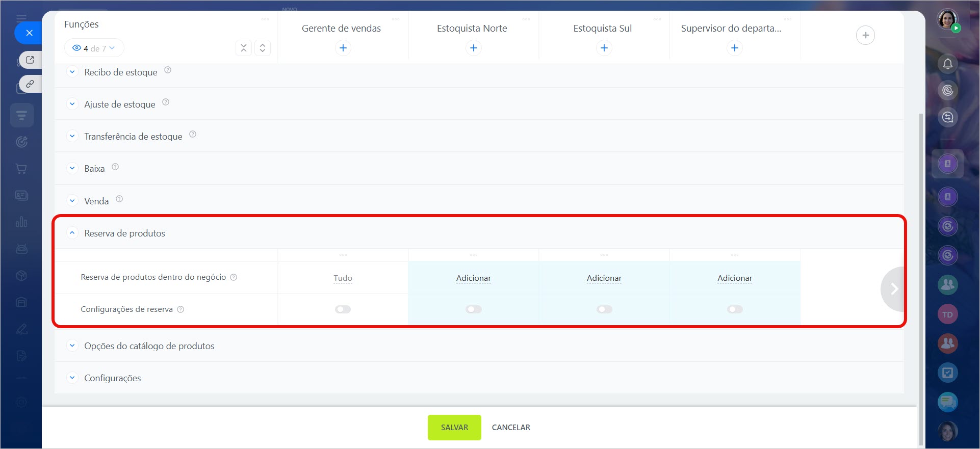The width and height of the screenshot is (980, 449).
Task: Collapse the Reserva de produtos section
Action: (72, 233)
